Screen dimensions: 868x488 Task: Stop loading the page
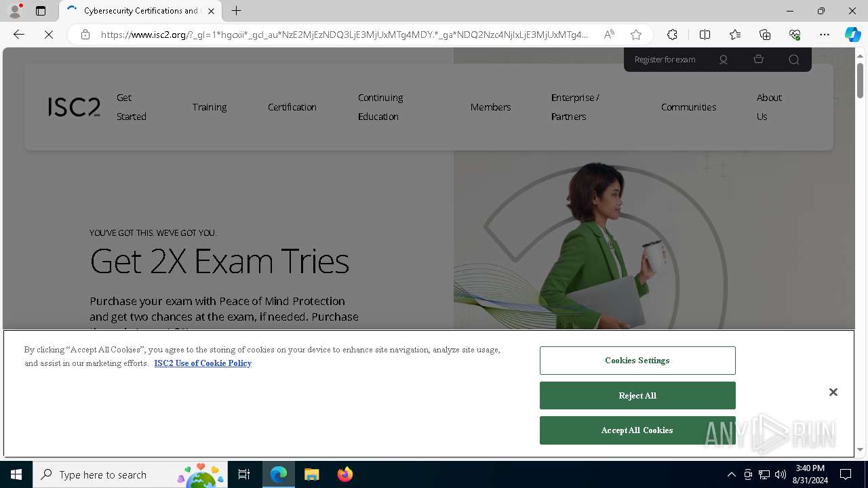point(49,35)
